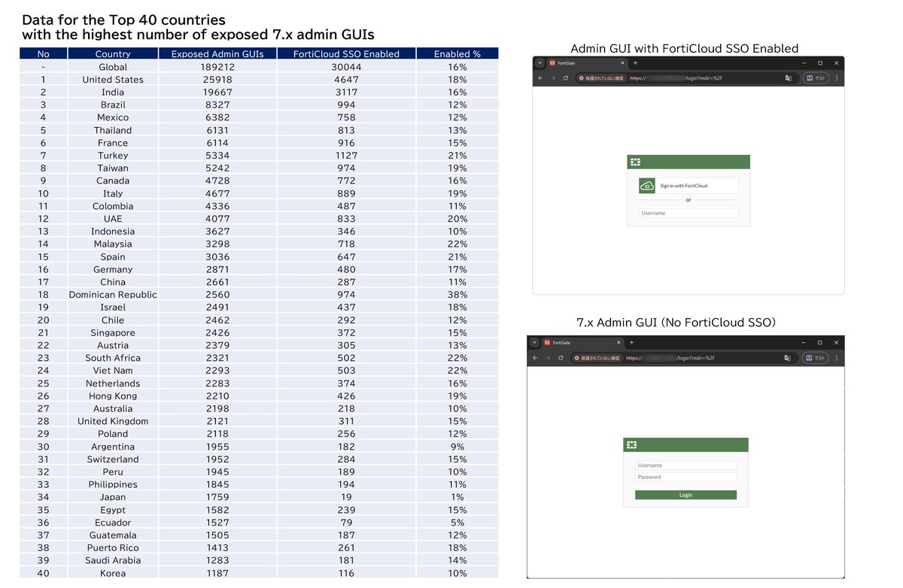This screenshot has width=903, height=588.
Task: Open translate icon in the SSO-enabled browser window
Action: 788,78
